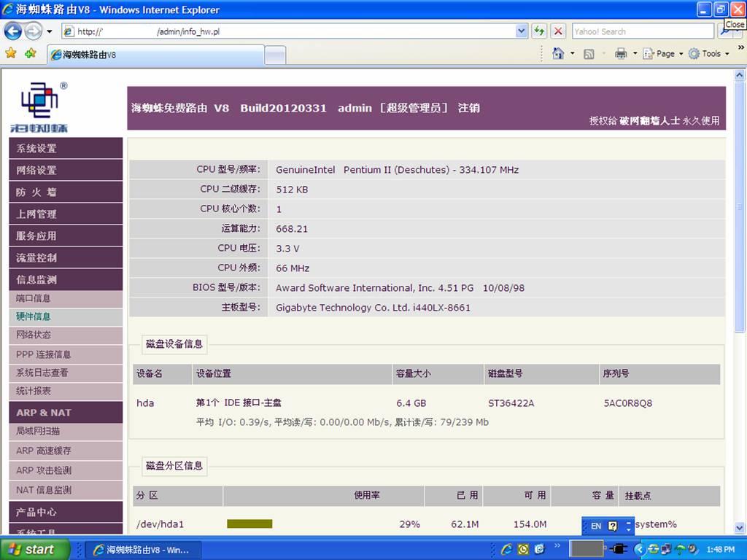Click the language bar help question icon

coord(613,526)
